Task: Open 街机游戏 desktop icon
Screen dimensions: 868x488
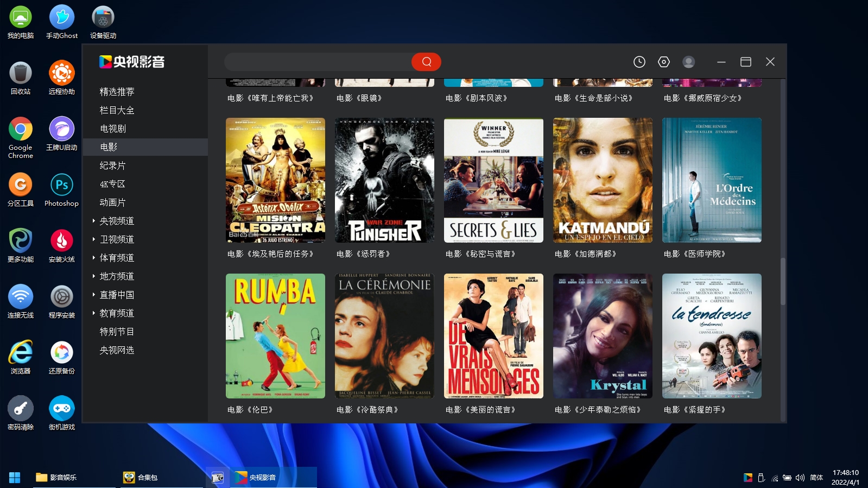Action: 62,414
